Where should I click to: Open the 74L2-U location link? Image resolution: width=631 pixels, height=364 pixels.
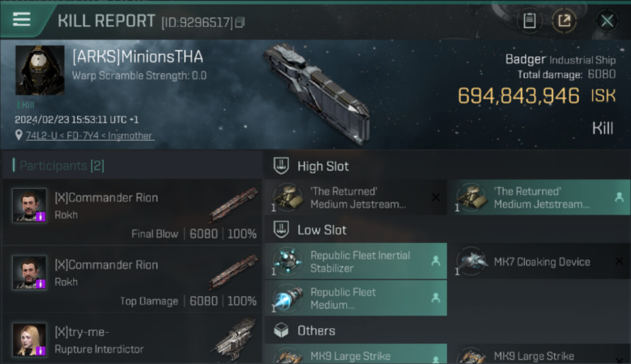(x=89, y=136)
